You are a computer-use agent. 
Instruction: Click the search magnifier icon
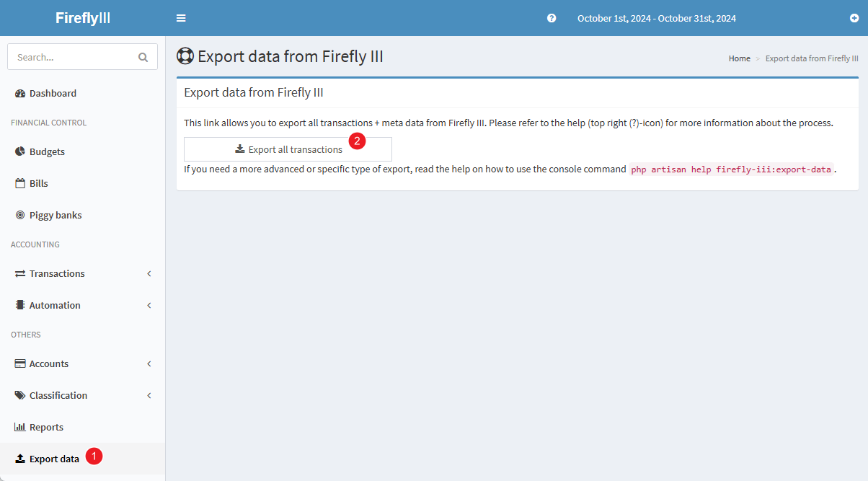pos(143,57)
